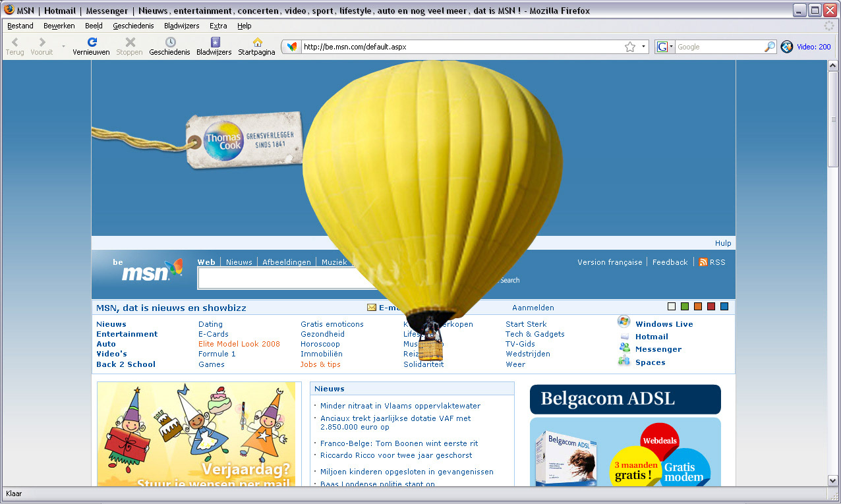Viewport: 841px width, 504px height.
Task: Click the URL address field
Action: pyautogui.click(x=461, y=47)
